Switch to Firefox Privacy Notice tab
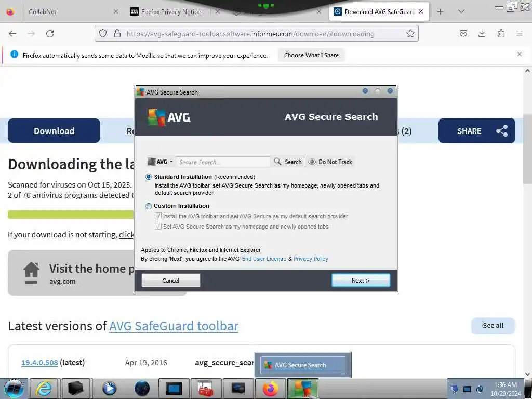 pyautogui.click(x=170, y=12)
